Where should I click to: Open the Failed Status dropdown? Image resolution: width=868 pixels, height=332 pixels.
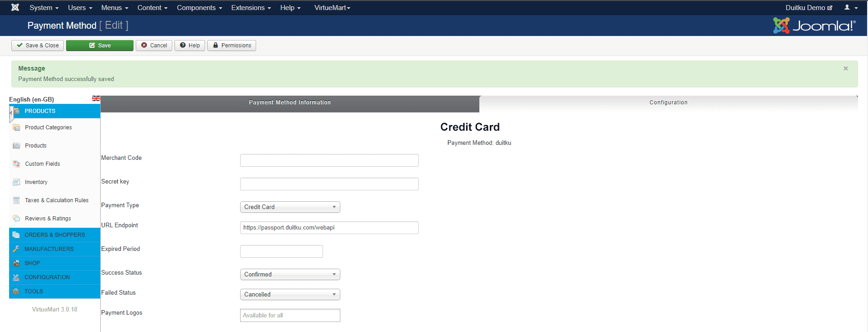290,295
